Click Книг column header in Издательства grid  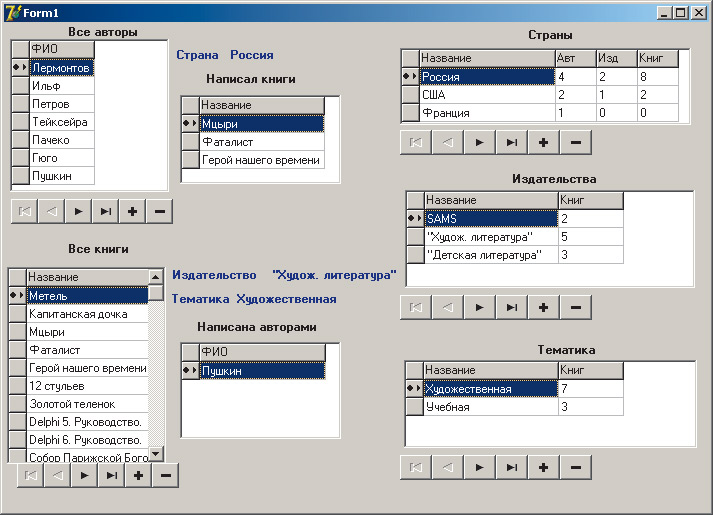coord(591,200)
